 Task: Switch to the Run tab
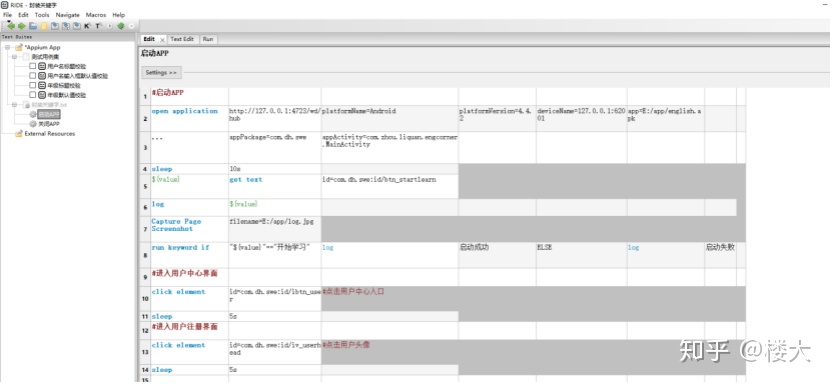tap(208, 39)
